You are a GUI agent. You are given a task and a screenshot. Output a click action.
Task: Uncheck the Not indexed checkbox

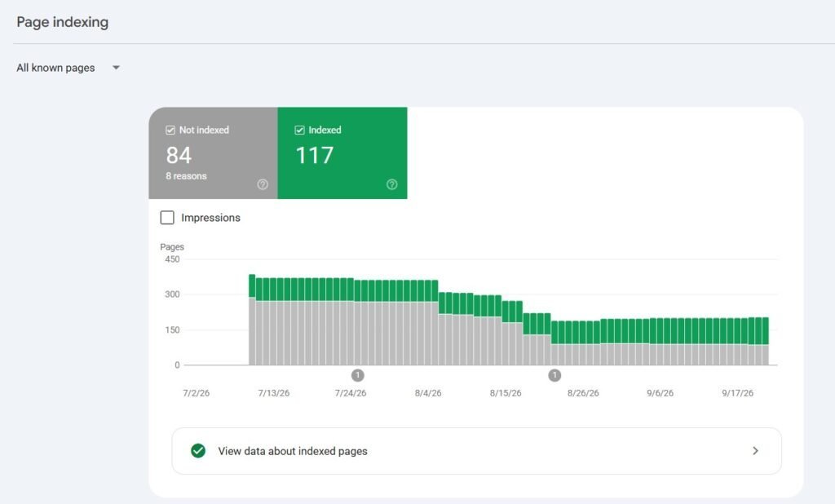[x=170, y=130]
